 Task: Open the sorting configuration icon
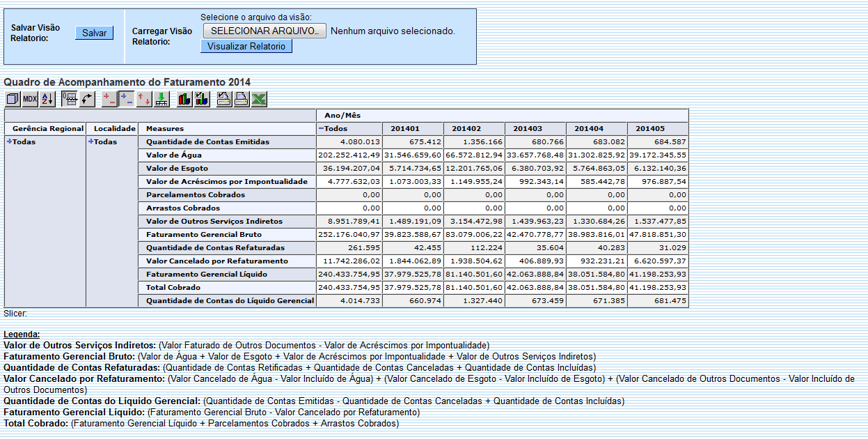coord(47,99)
